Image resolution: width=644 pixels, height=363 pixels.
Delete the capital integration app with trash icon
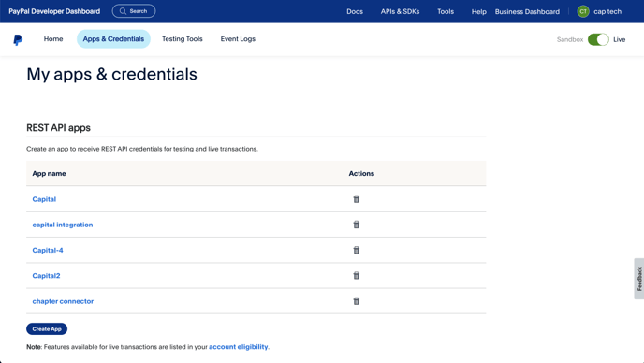click(x=356, y=225)
